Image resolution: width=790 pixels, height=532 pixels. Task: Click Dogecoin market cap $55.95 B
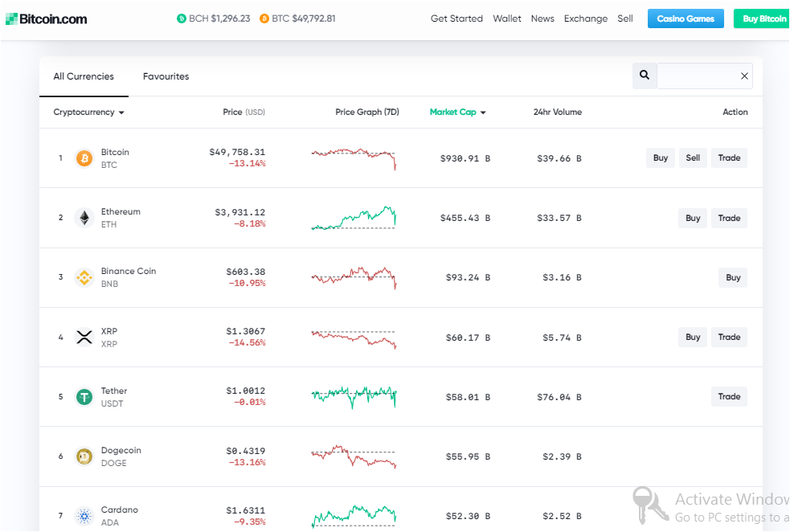tap(468, 457)
